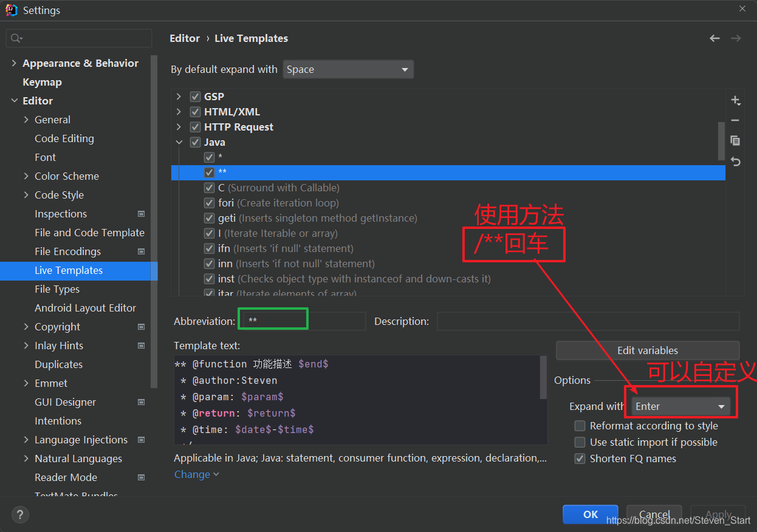The width and height of the screenshot is (757, 532).
Task: Restore deleted defaults undo icon
Action: 735,162
